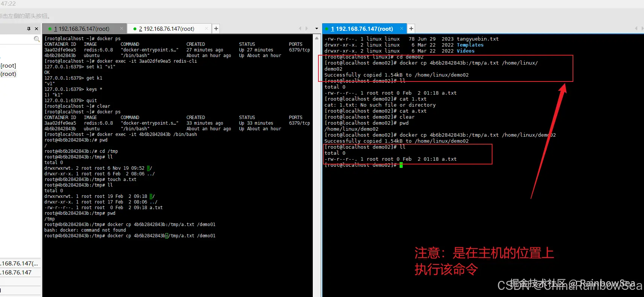Screen dimensions: 644x297
Task: Click the 'pwd' command in right terminal
Action: (404, 123)
